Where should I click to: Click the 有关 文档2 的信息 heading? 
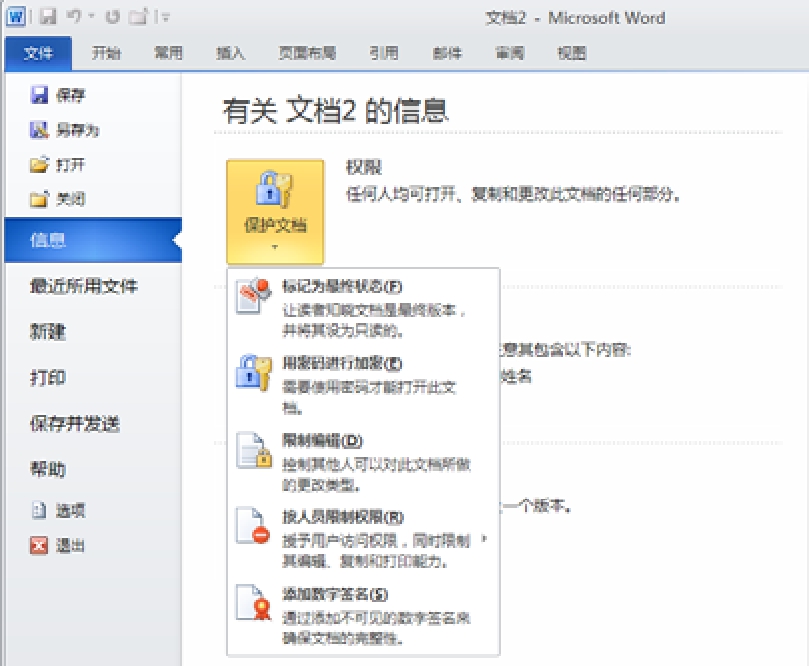335,110
